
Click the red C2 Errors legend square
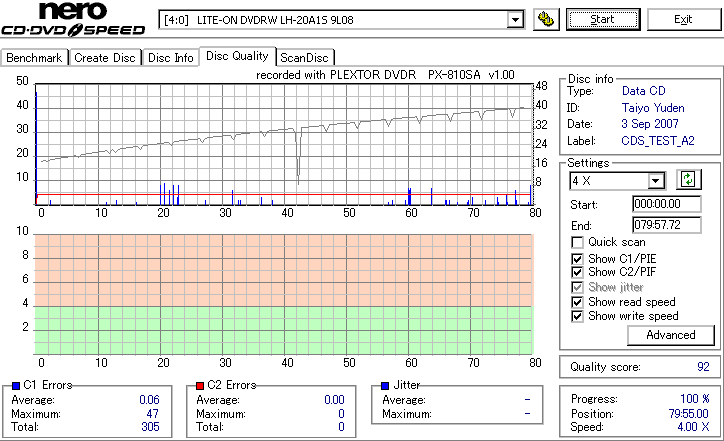[x=200, y=385]
